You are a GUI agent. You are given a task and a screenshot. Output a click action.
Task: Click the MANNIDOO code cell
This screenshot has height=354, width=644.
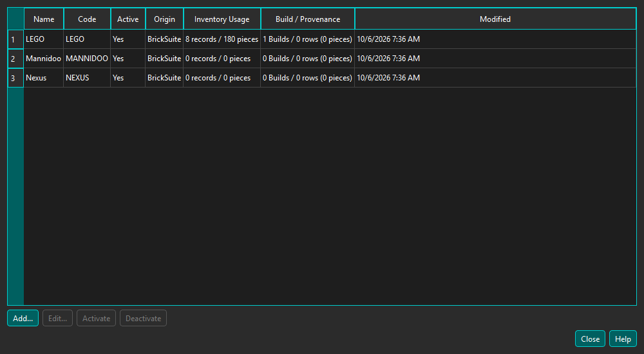click(87, 59)
